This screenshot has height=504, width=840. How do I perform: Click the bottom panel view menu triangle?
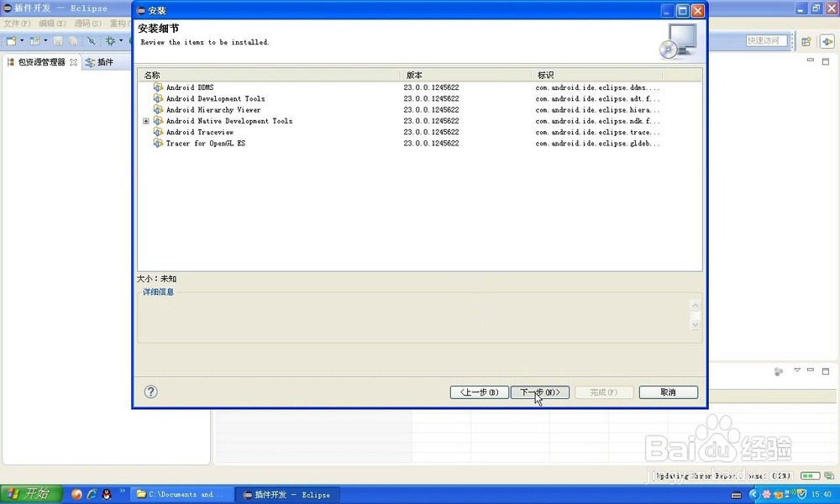click(797, 370)
